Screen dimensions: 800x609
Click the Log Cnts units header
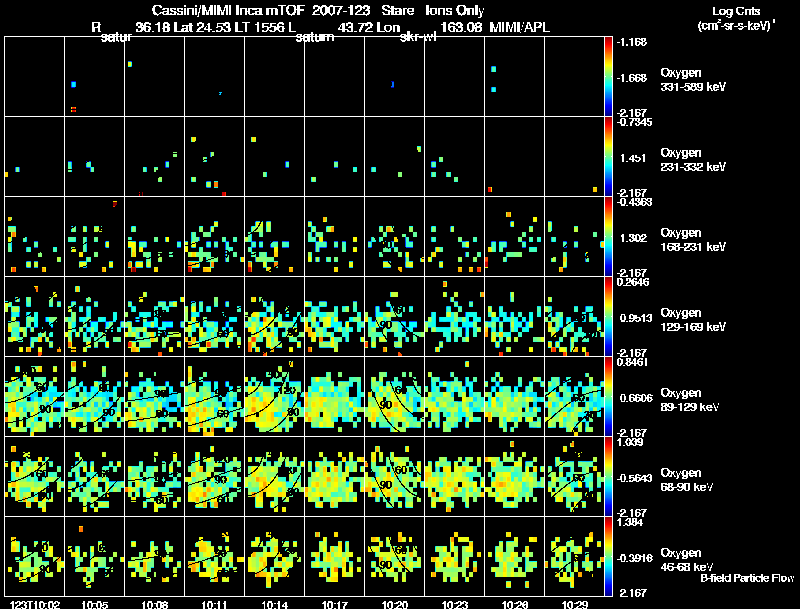[x=734, y=19]
